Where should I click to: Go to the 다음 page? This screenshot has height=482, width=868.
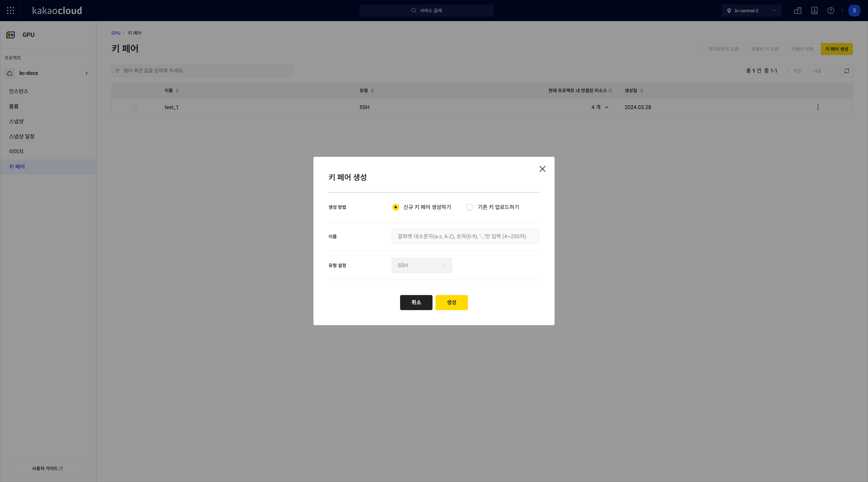click(x=821, y=71)
